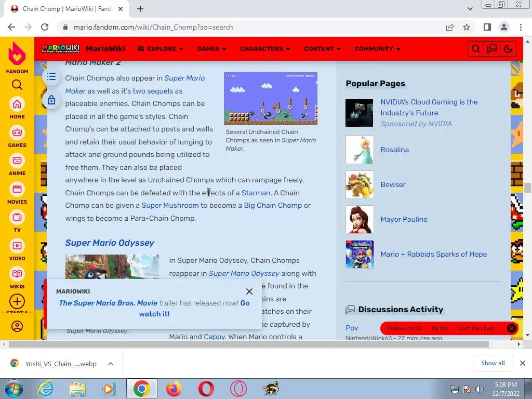Image resolution: width=532 pixels, height=399 pixels.
Task: Expand the Explore menu
Action: tap(161, 49)
